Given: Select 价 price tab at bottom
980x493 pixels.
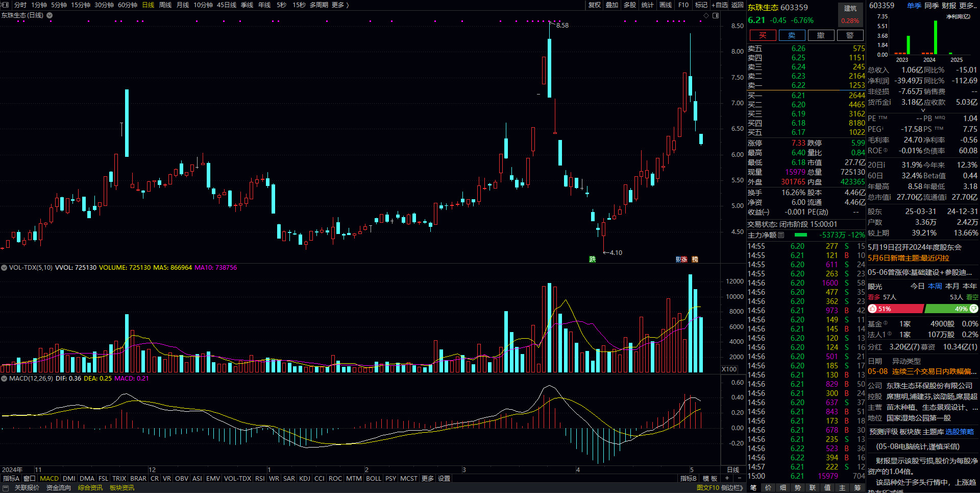Looking at the screenshot, I should [x=768, y=488].
